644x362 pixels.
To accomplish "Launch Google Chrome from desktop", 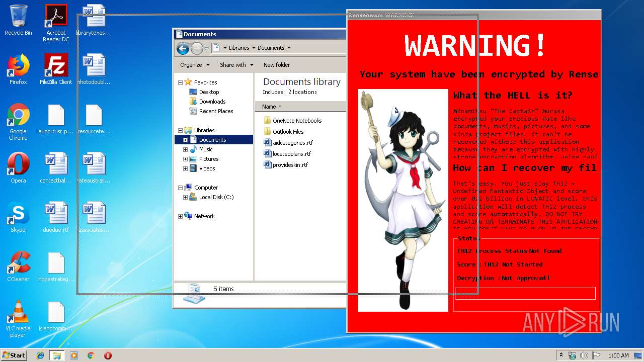I will 18,122.
